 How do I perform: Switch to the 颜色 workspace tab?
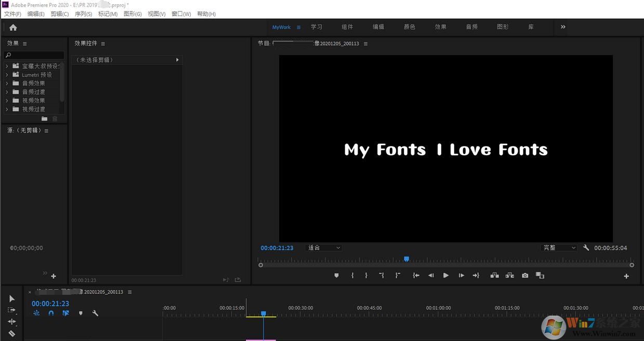410,26
